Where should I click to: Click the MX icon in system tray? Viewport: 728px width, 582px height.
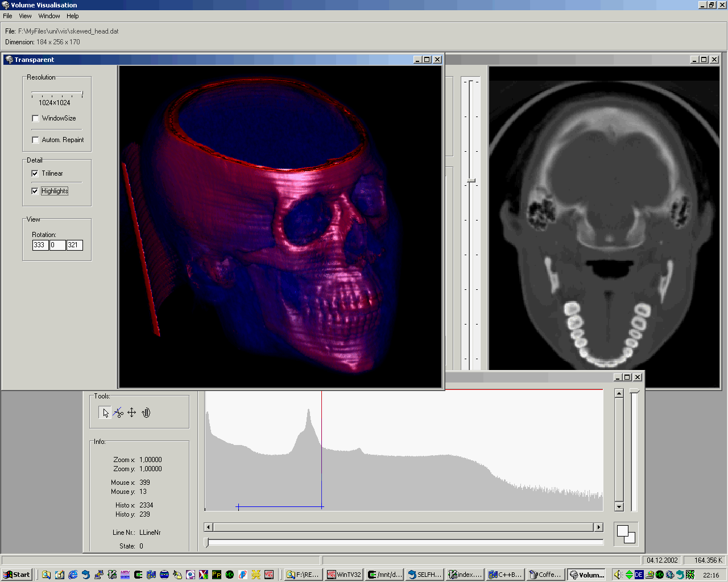tap(660, 575)
